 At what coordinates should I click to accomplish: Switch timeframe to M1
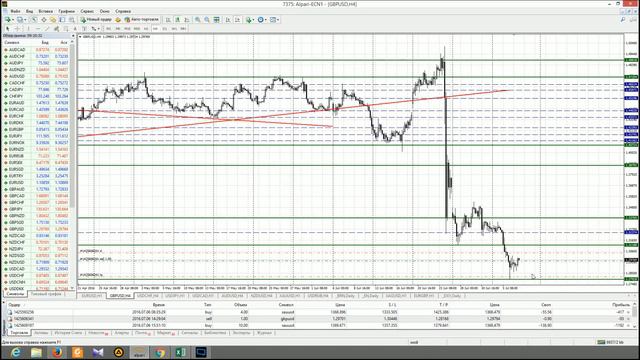[109, 29]
